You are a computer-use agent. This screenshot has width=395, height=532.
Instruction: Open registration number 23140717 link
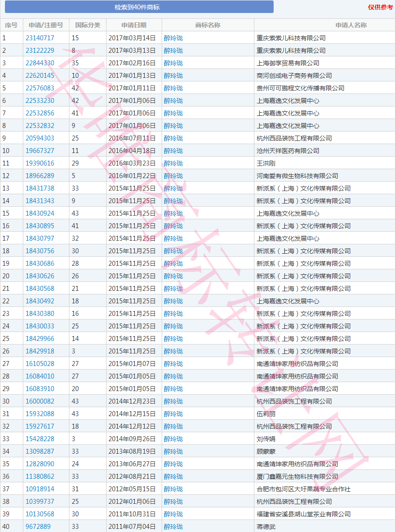click(x=40, y=38)
